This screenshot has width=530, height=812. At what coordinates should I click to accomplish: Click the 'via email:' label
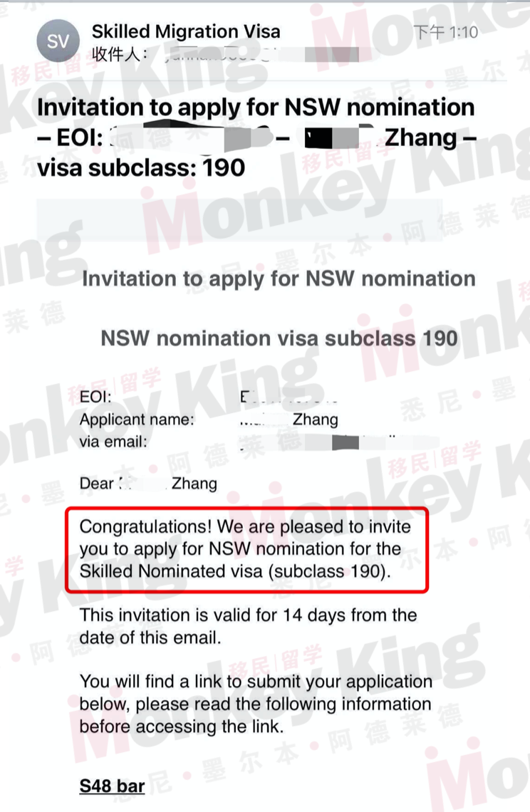coord(113,442)
